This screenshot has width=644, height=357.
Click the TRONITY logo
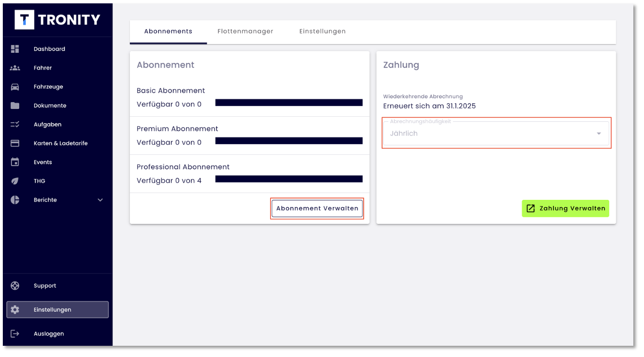coord(57,20)
